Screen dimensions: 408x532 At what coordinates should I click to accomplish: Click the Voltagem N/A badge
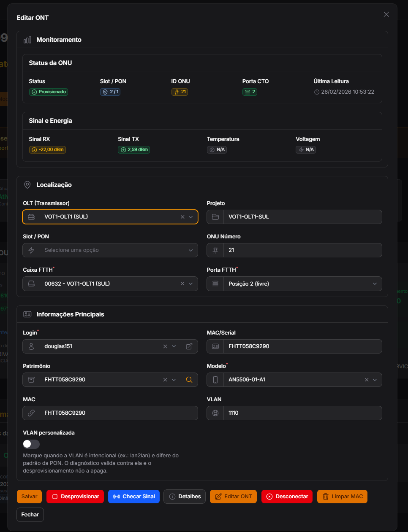point(306,150)
